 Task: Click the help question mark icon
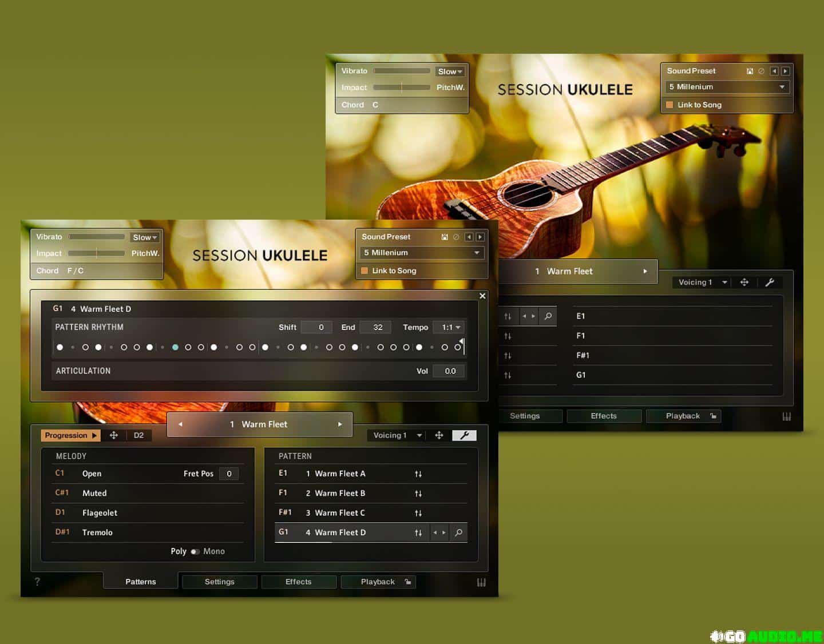point(37,582)
